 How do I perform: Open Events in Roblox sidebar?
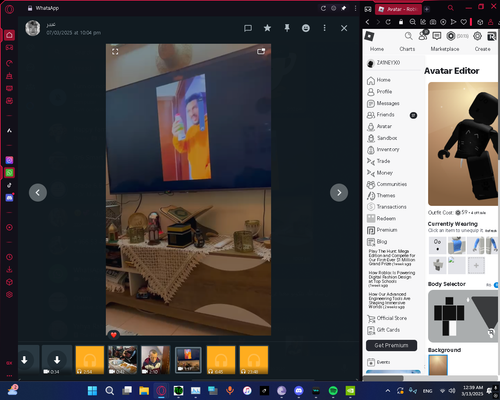383,362
